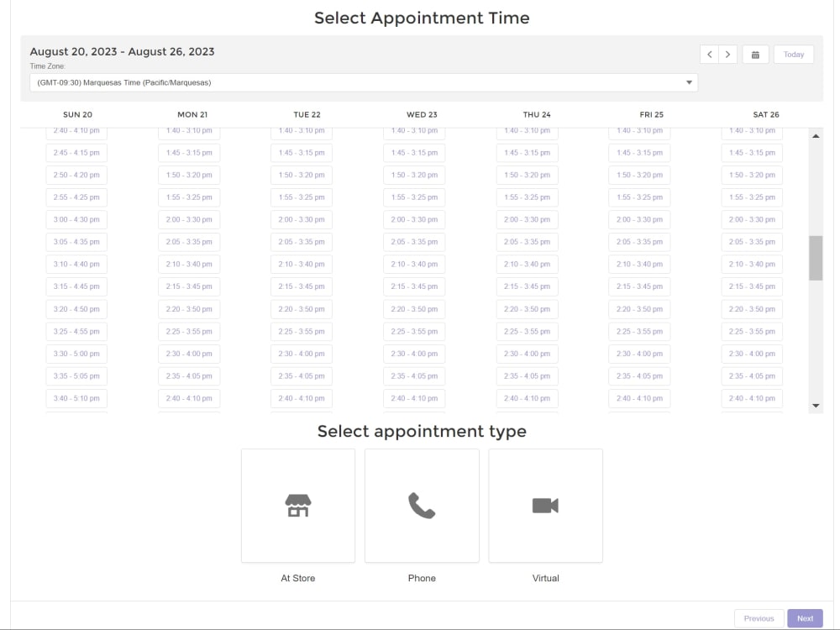Click the Select appointment type heading

tap(422, 431)
